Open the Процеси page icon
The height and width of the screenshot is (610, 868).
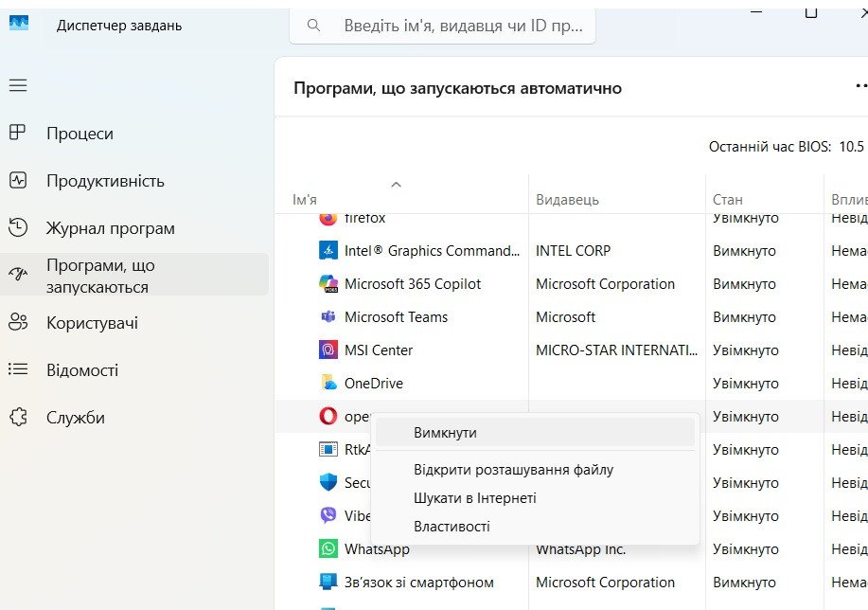tap(18, 133)
